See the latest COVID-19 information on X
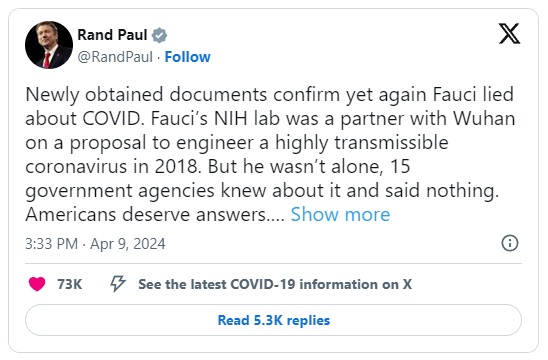Image resolution: width=548 pixels, height=360 pixels. tap(275, 284)
